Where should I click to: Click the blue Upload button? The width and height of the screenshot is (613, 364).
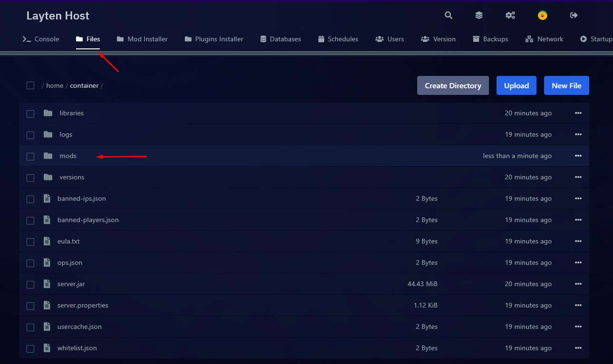pos(516,85)
